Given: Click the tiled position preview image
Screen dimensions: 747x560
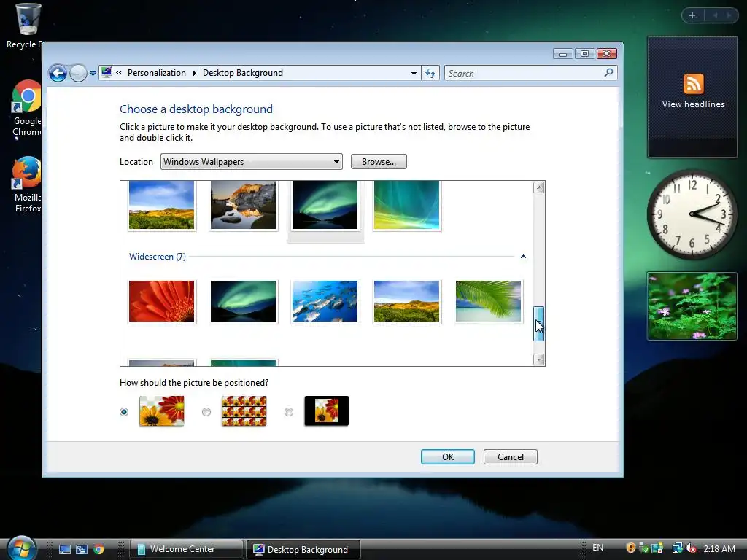Looking at the screenshot, I should [244, 411].
